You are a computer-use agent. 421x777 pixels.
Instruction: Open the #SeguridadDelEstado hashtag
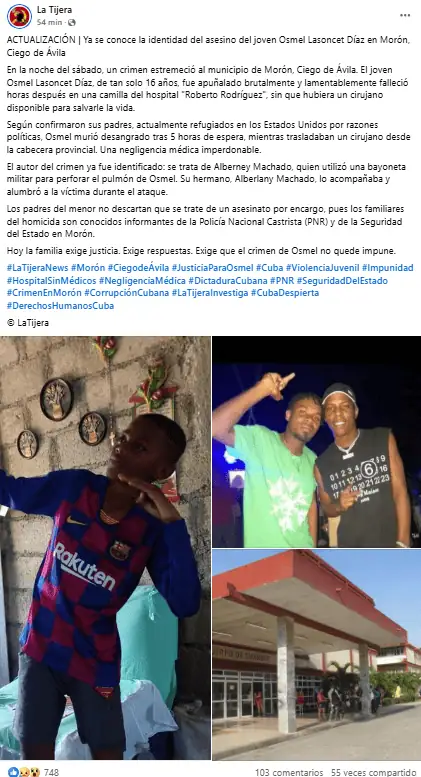click(342, 280)
